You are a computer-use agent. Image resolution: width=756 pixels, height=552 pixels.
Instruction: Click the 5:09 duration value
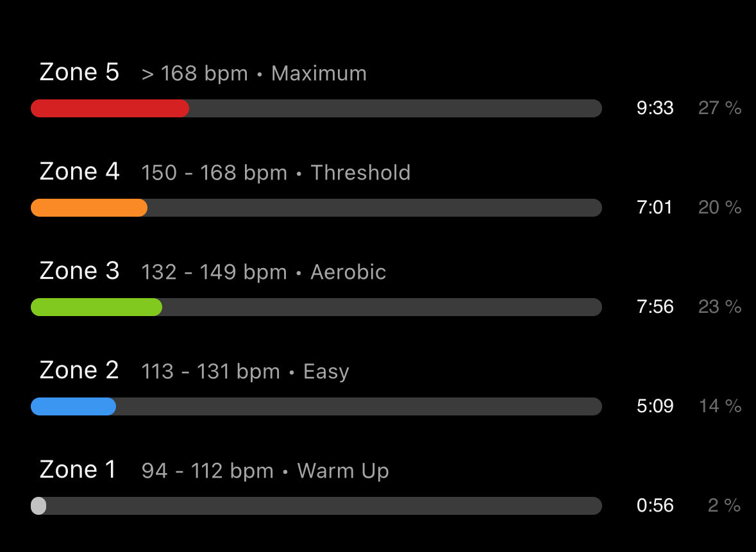(x=655, y=406)
